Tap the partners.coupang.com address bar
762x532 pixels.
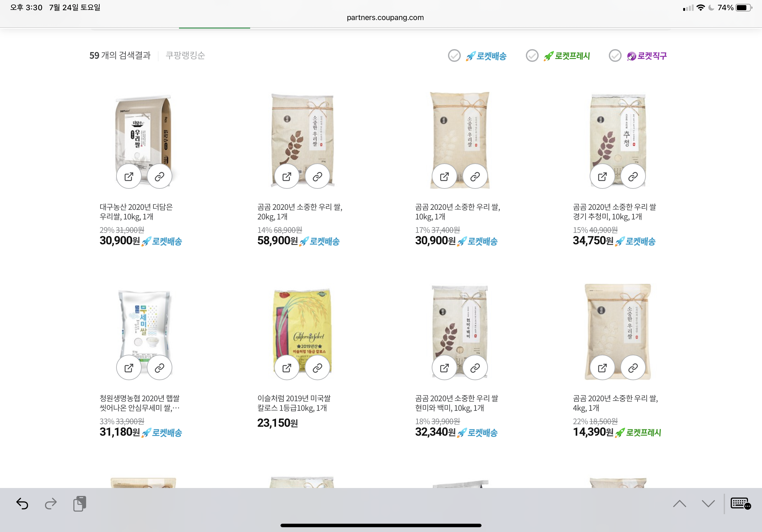click(x=385, y=18)
